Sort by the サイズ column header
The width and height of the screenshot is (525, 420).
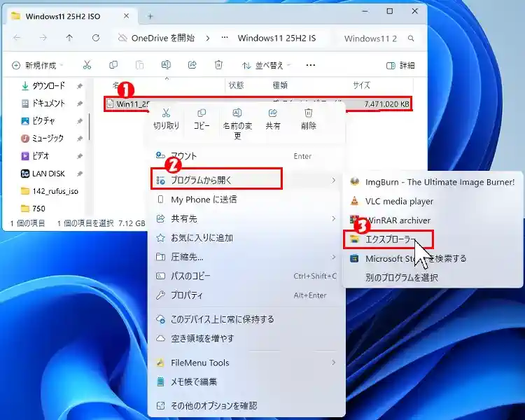pyautogui.click(x=362, y=85)
